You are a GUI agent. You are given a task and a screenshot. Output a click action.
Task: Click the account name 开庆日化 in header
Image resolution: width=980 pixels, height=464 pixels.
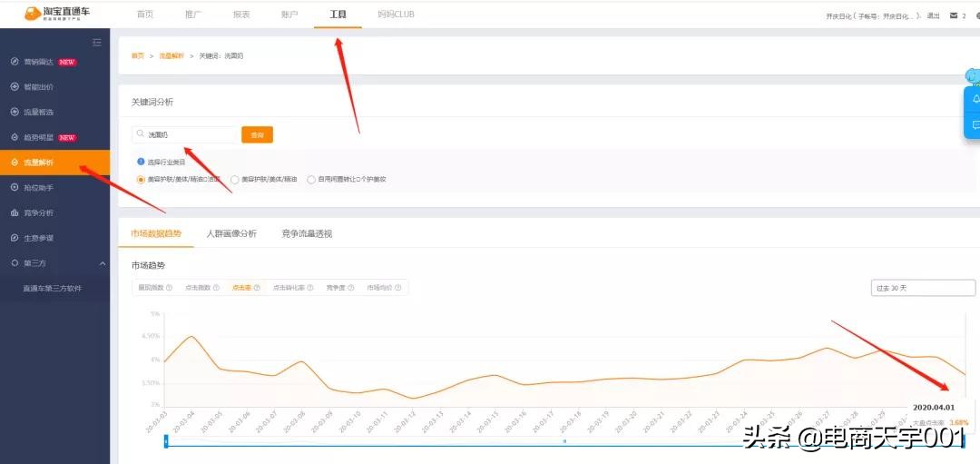tap(838, 16)
